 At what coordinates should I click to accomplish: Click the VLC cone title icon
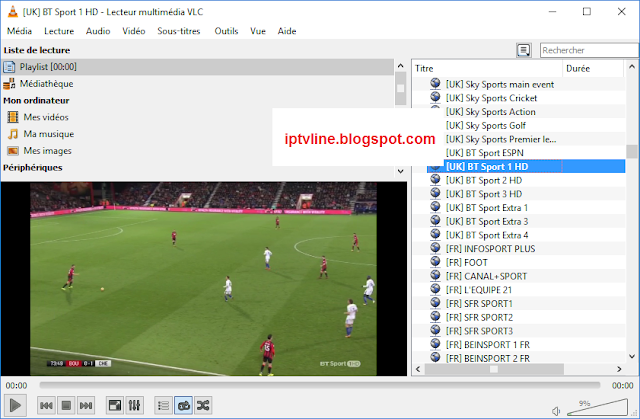tap(13, 12)
